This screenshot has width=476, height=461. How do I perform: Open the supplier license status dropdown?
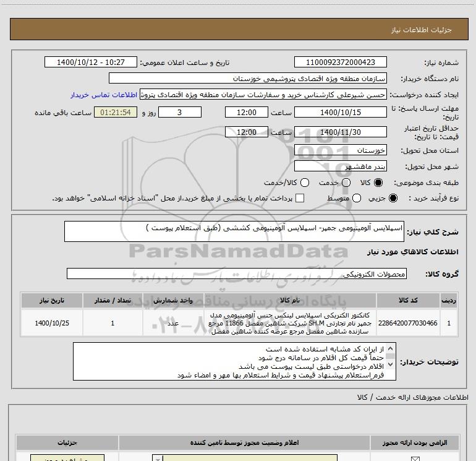click(x=245, y=458)
